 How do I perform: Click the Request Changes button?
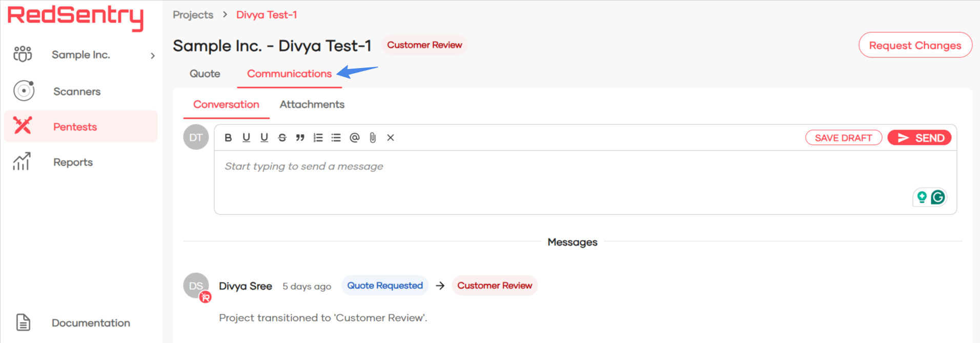[x=915, y=46]
